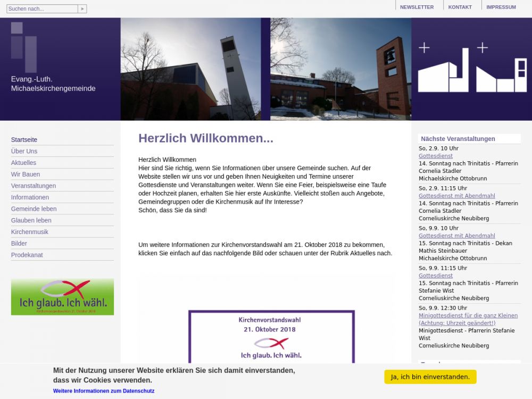The image size is (532, 399).
Task: Click the left church tower photo
Action: [x=190, y=69]
